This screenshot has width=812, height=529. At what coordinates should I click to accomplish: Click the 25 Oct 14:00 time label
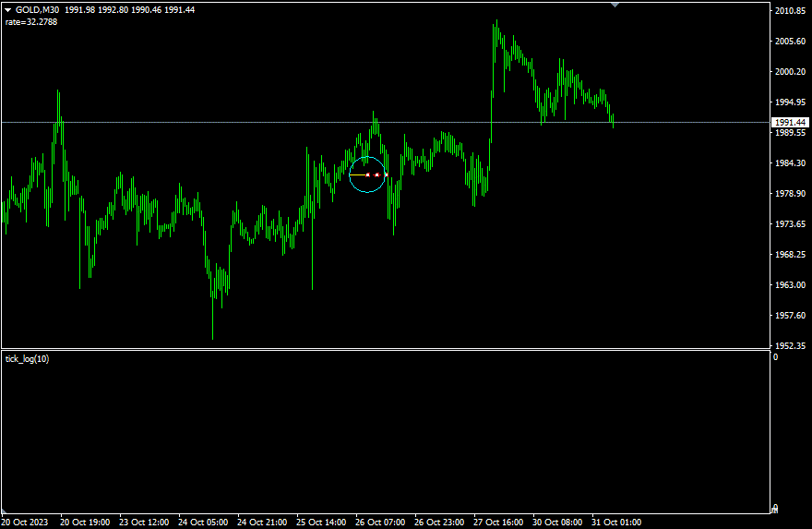tap(321, 522)
